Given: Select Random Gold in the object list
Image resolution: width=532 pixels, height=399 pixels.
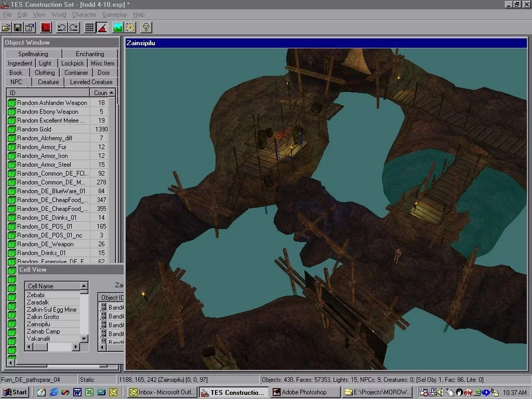Looking at the screenshot, I should (x=34, y=129).
